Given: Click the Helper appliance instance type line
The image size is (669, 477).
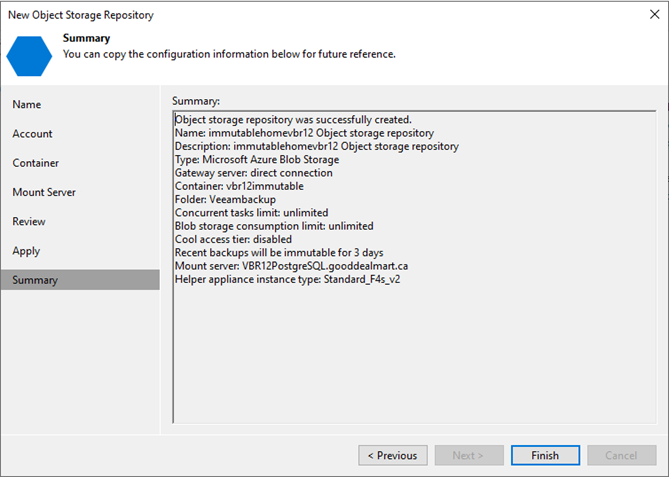Looking at the screenshot, I should [288, 279].
